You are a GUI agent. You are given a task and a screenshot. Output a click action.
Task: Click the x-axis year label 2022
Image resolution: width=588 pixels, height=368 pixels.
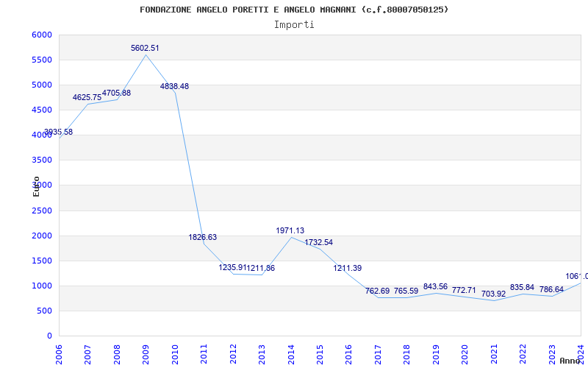(523, 355)
